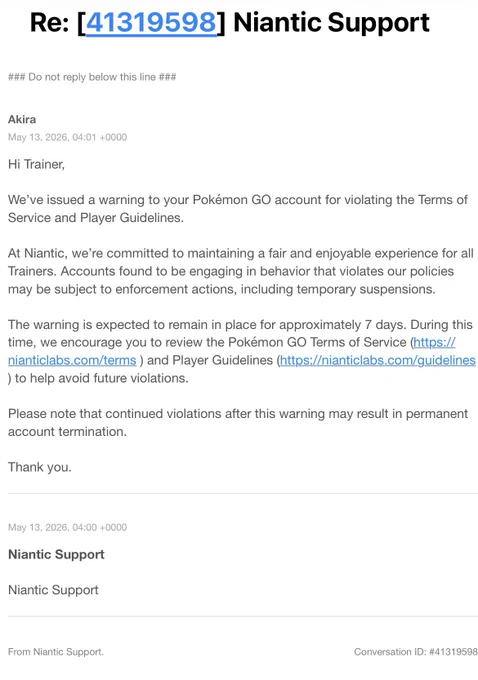Click the 'We've issued a warning' paragraph
This screenshot has height=680, width=478.
pyautogui.click(x=238, y=209)
